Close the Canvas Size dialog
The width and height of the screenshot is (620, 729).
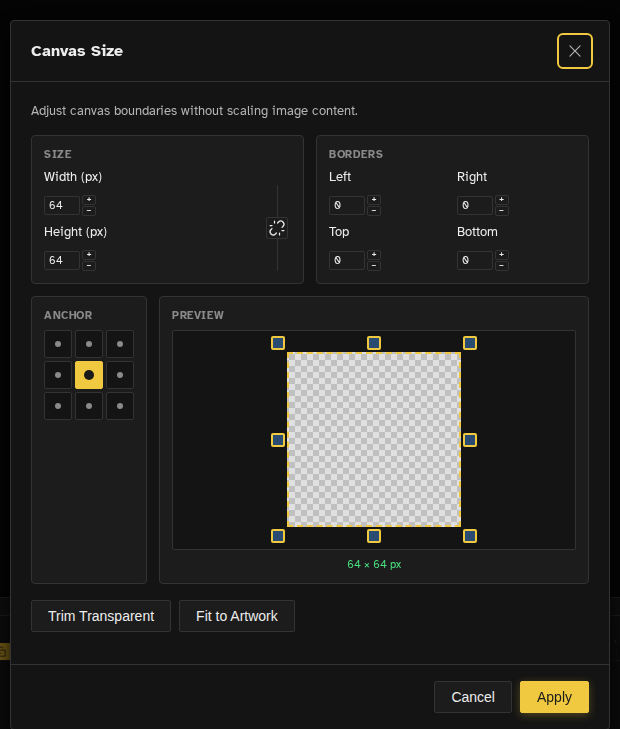point(574,51)
